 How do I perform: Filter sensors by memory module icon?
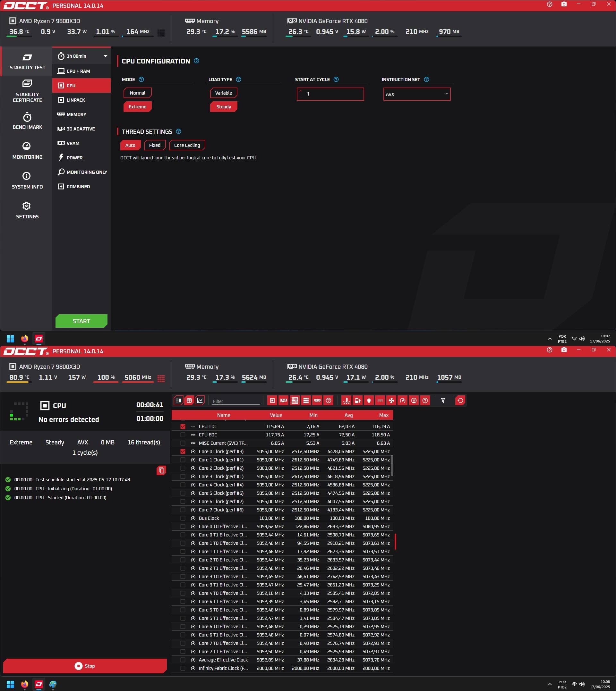click(x=317, y=400)
